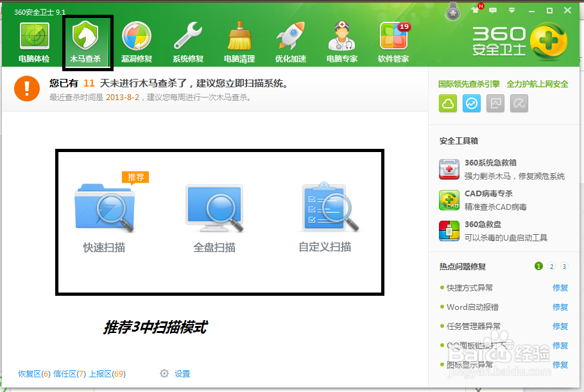Start 快速扫描 quick scan folder icon
Viewport: 584px width, 392px height.
(x=104, y=207)
